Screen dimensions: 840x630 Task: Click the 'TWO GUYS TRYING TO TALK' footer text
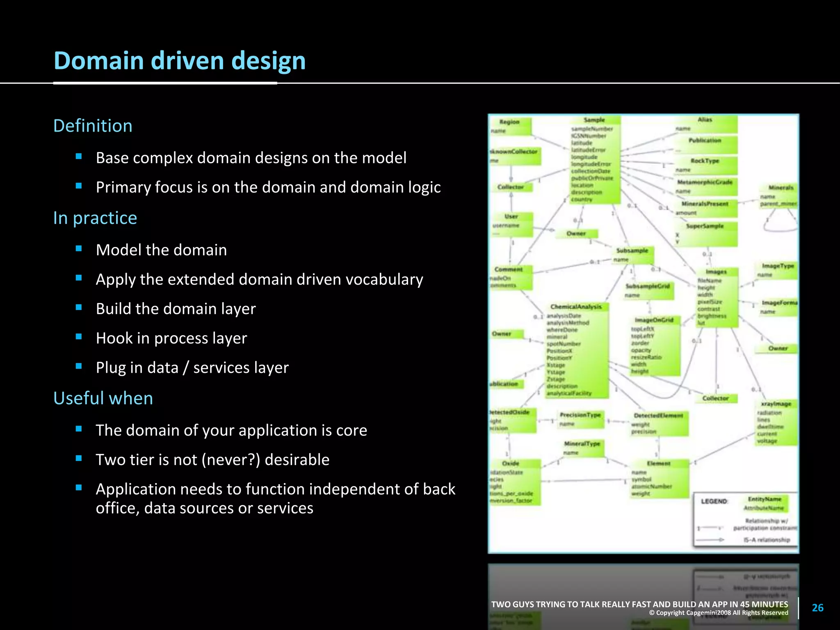pos(639,604)
